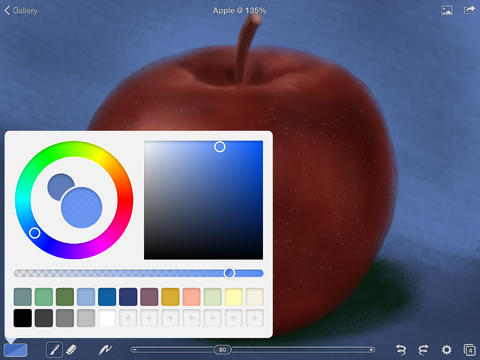480x360 pixels.
Task: Pick the mauve purple swatch
Action: [149, 297]
